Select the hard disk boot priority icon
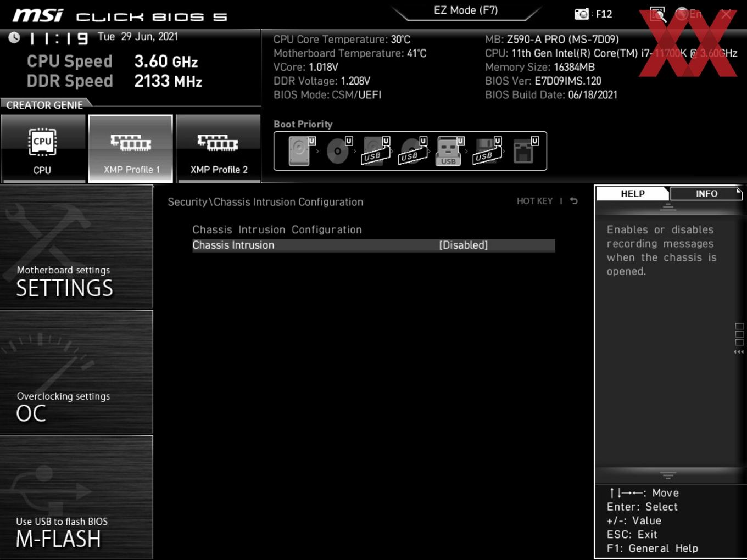 point(301,151)
